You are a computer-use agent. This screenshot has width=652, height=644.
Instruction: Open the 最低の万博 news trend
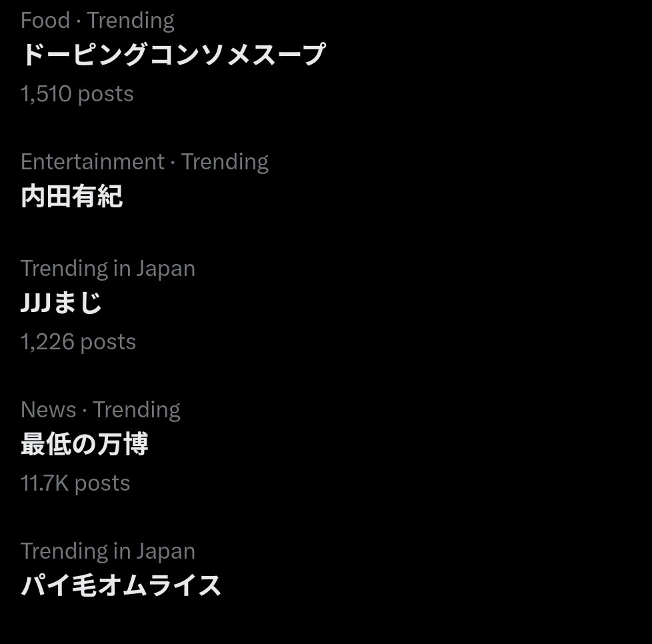click(85, 444)
